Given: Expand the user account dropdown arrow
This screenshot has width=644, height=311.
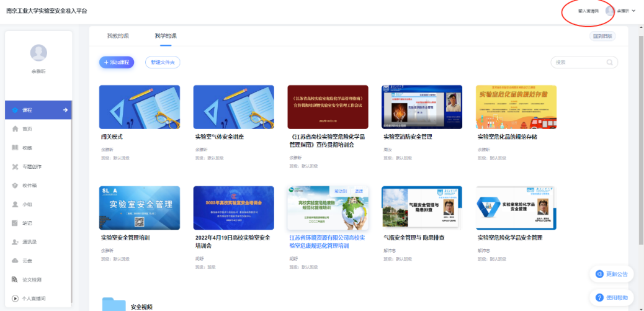Looking at the screenshot, I should (633, 11).
